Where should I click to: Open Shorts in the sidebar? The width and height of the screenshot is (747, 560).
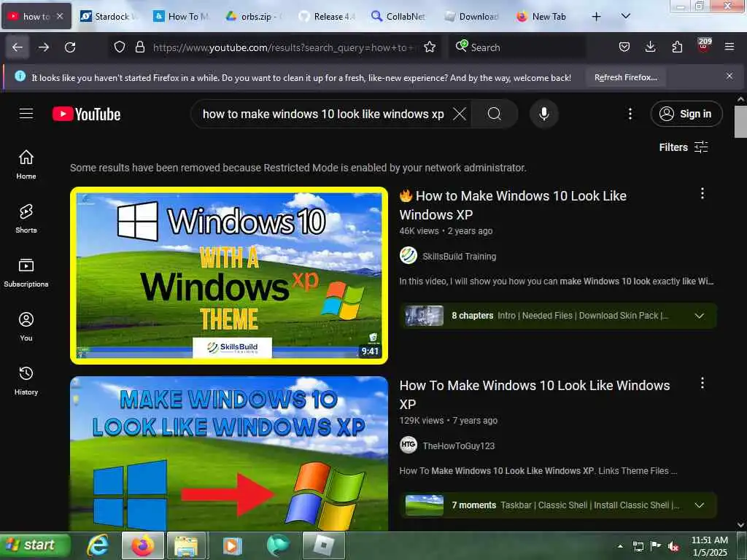(26, 219)
